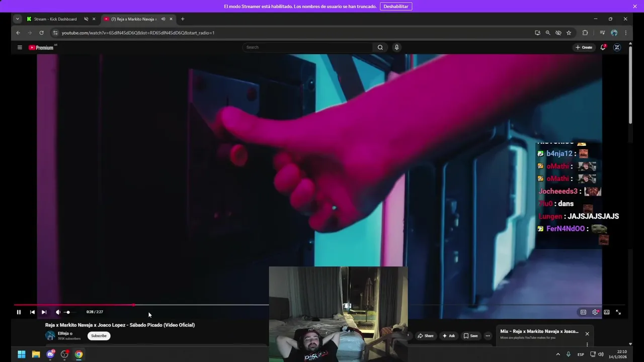644x362 pixels.
Task: Click the search magnifier button
Action: [380, 47]
